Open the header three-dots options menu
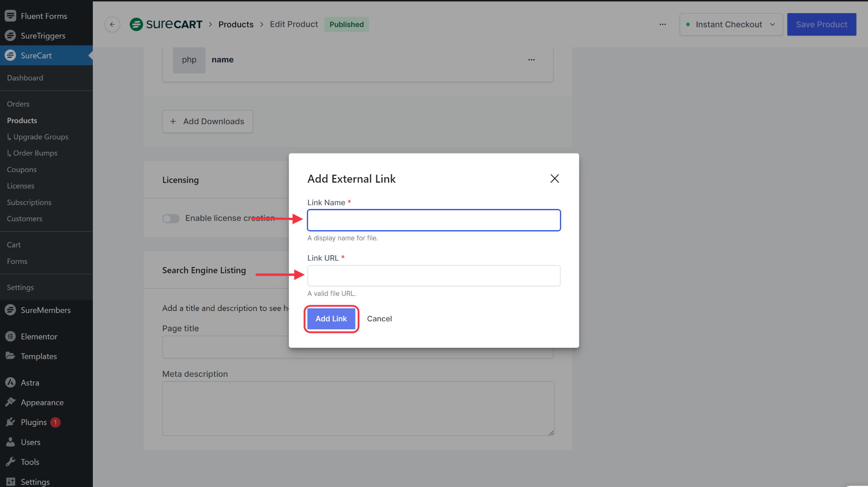This screenshot has height=487, width=868. point(662,25)
